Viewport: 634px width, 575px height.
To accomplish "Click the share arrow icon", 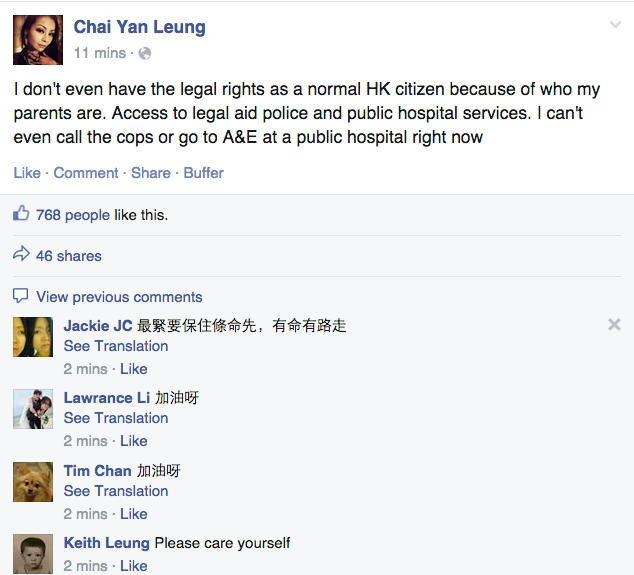I will coord(21,255).
